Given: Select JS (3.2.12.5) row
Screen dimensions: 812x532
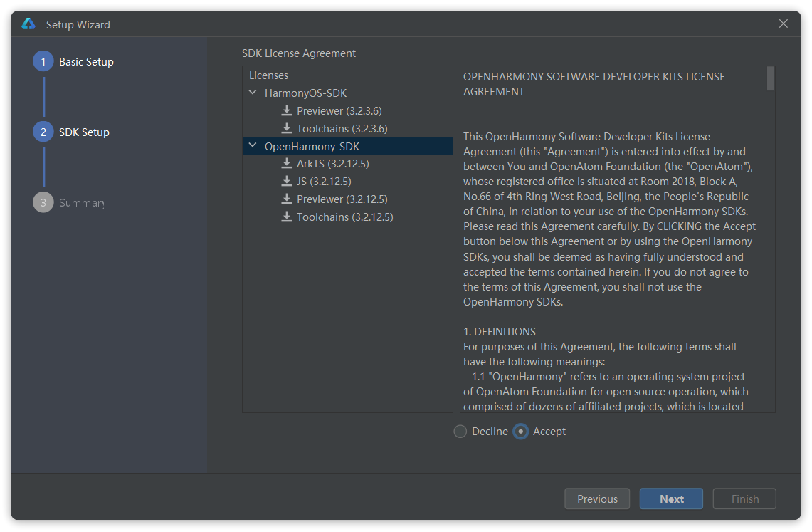Looking at the screenshot, I should tap(347, 182).
